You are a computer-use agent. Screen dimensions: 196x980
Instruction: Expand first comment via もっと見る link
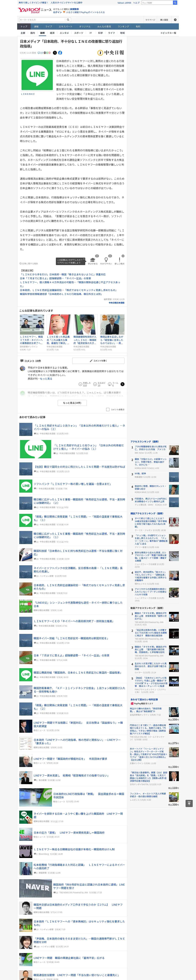[x=46, y=379]
